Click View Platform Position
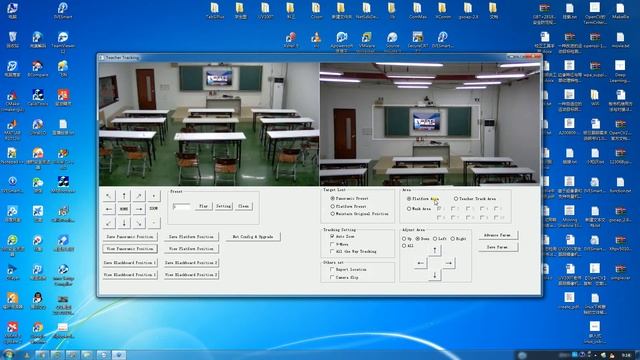Screen dimensions: 640x360 point(191,249)
